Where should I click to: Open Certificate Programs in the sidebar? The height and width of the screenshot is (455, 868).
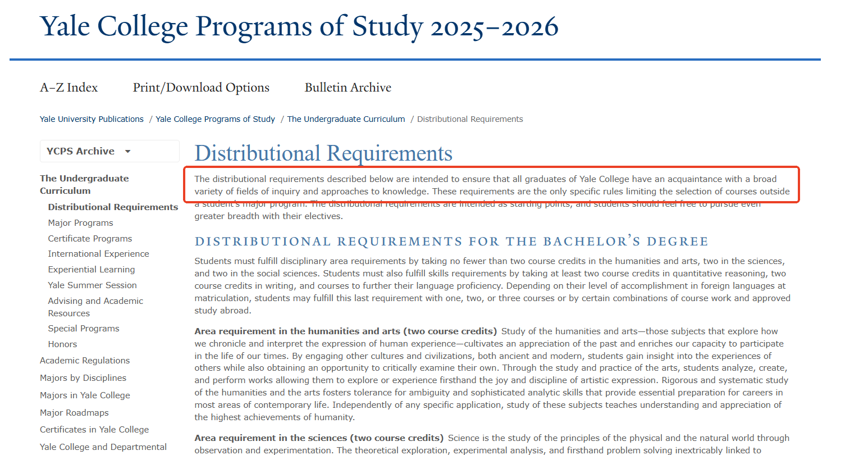(x=90, y=239)
